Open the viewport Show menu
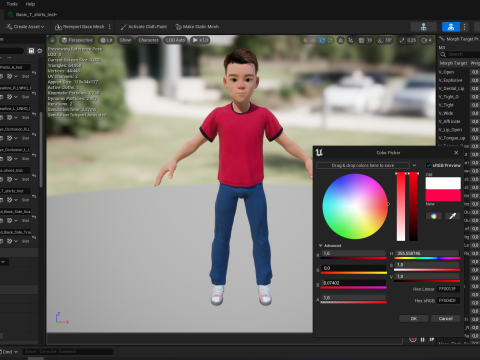The image size is (480, 360). pos(125,40)
